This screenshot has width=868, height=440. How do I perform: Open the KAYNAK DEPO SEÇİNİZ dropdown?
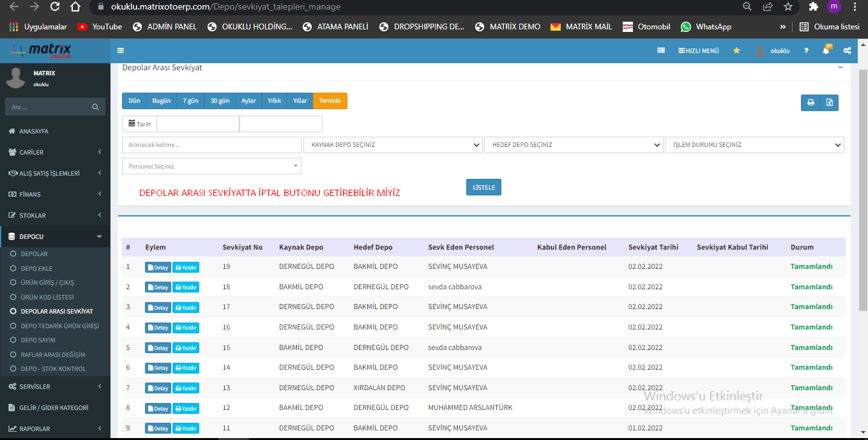[393, 145]
